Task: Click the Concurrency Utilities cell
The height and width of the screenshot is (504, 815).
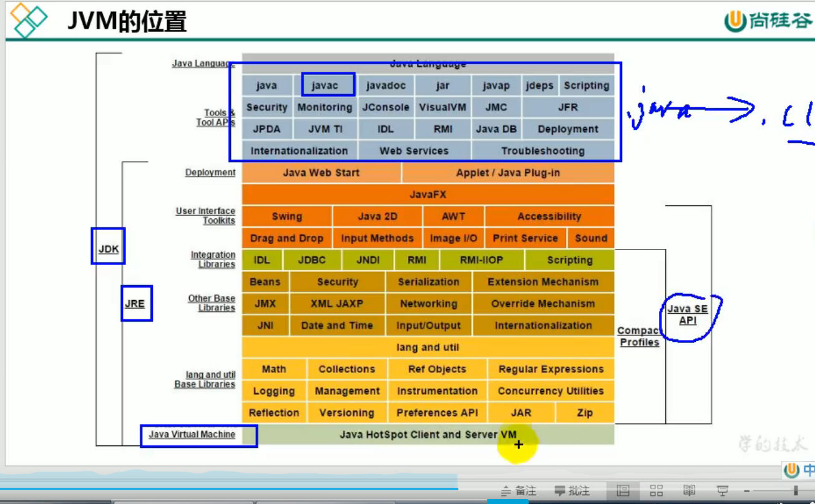Action: pyautogui.click(x=551, y=391)
